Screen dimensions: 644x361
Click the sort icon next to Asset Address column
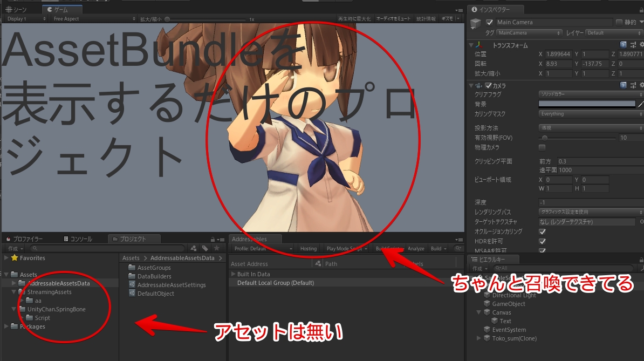click(x=317, y=263)
